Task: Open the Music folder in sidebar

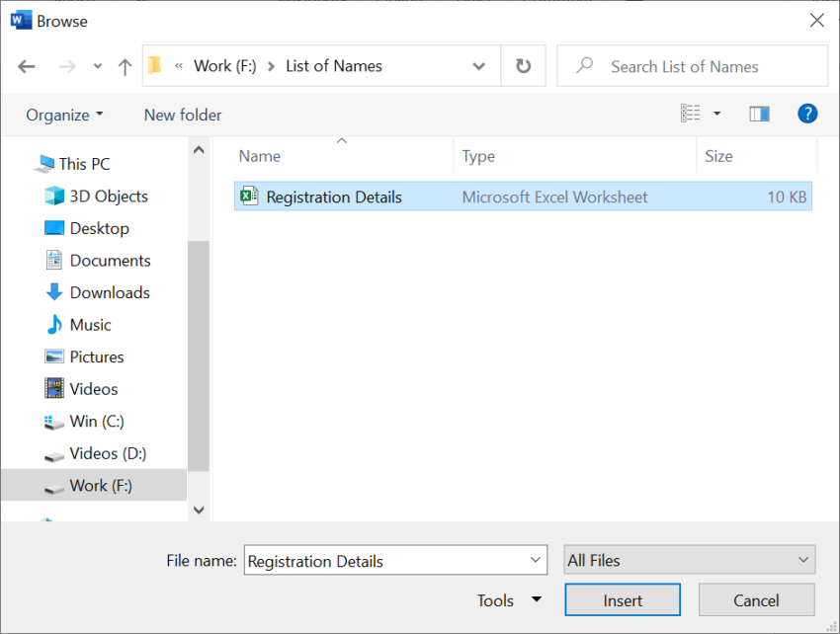Action: [90, 325]
